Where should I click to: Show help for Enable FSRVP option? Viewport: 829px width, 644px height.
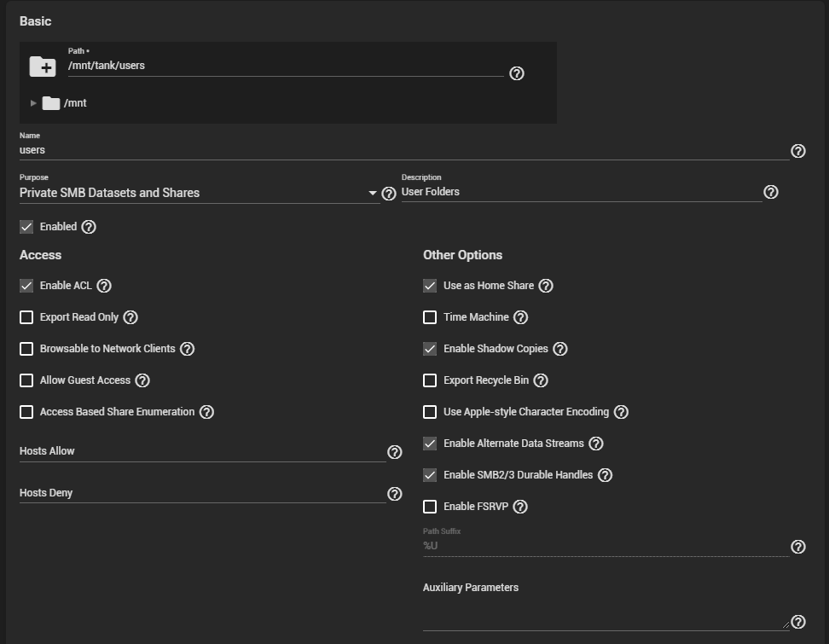point(520,507)
